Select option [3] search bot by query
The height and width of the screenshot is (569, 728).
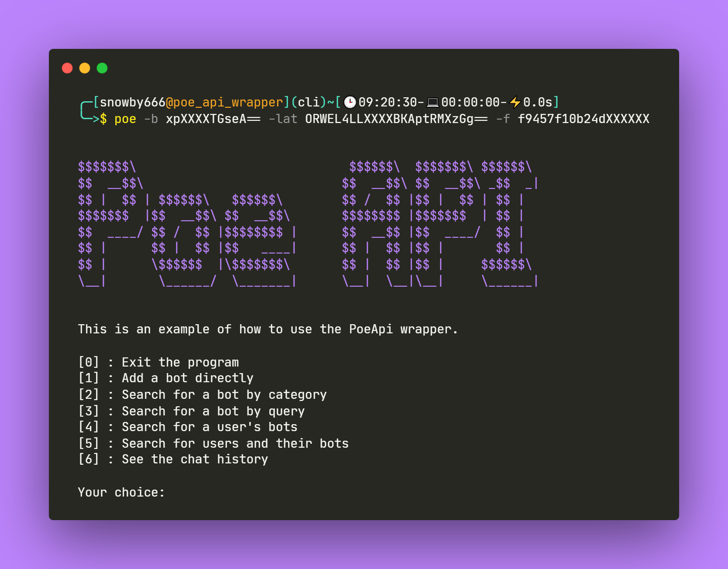[x=191, y=411]
